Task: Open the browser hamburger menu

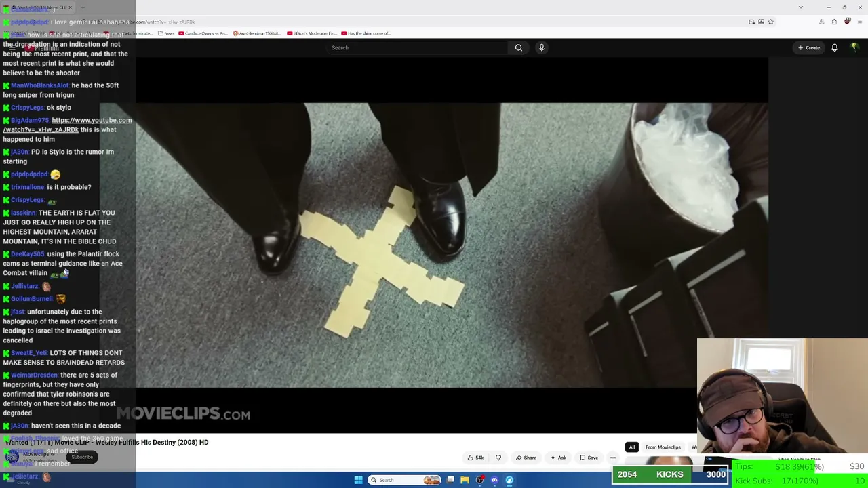Action: pyautogui.click(x=860, y=22)
